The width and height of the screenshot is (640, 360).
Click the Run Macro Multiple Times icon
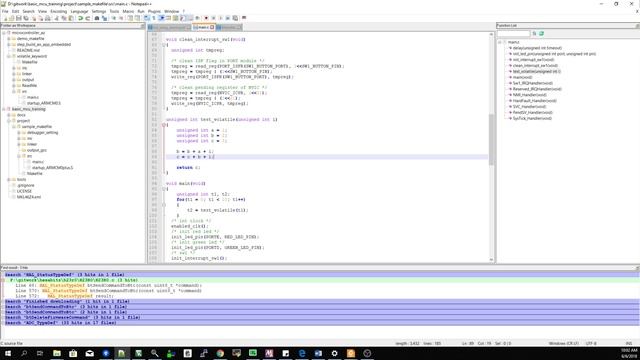point(228,18)
